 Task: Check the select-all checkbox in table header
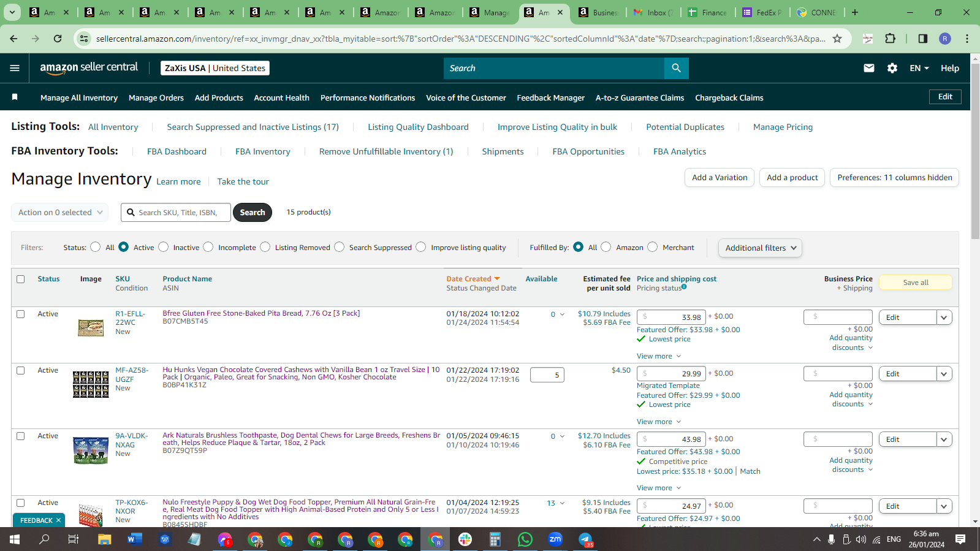(21, 279)
